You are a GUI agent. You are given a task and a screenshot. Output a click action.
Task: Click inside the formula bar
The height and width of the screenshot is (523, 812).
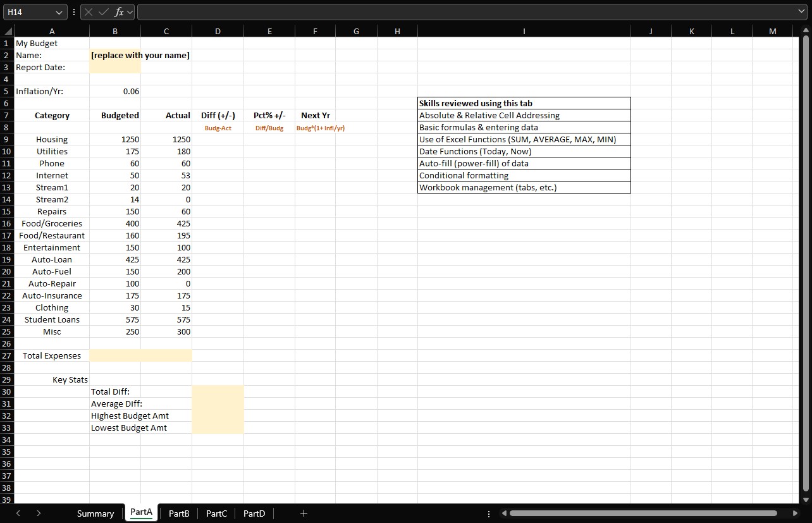click(x=379, y=12)
